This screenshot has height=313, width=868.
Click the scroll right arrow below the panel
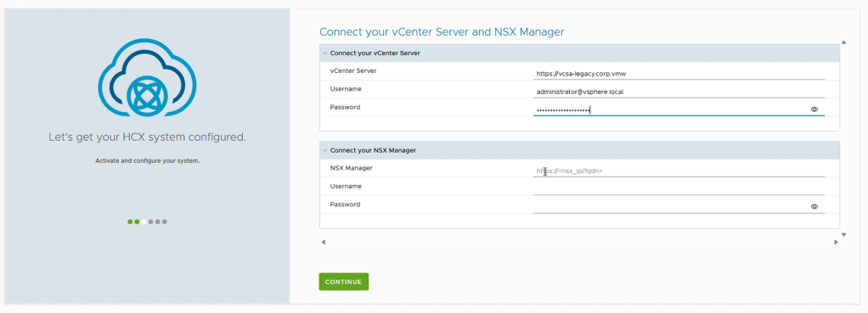click(x=836, y=242)
